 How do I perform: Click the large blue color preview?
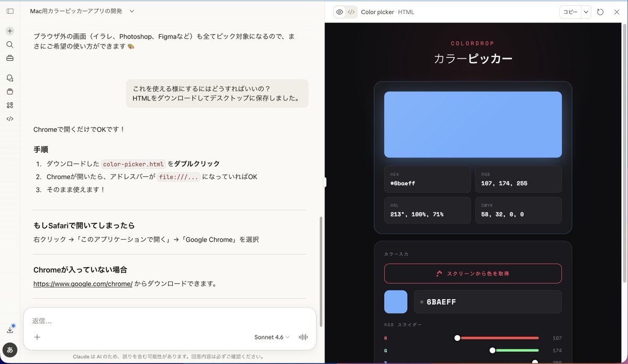pos(473,124)
